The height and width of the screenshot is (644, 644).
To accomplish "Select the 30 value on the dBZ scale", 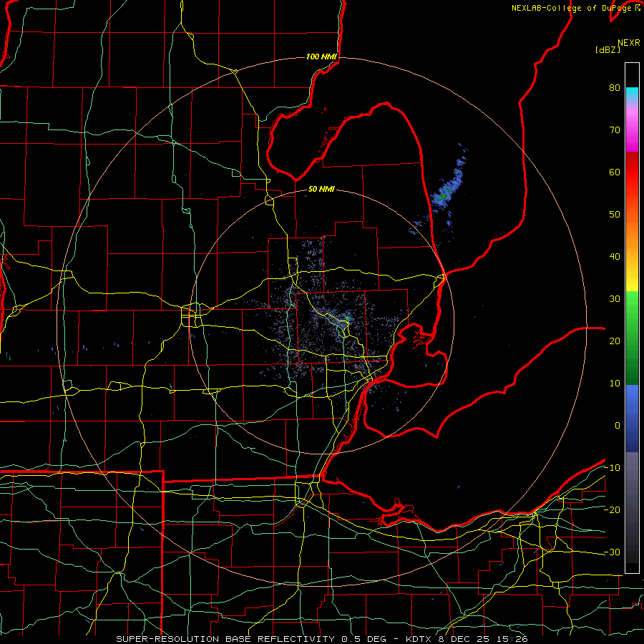I will pyautogui.click(x=615, y=299).
